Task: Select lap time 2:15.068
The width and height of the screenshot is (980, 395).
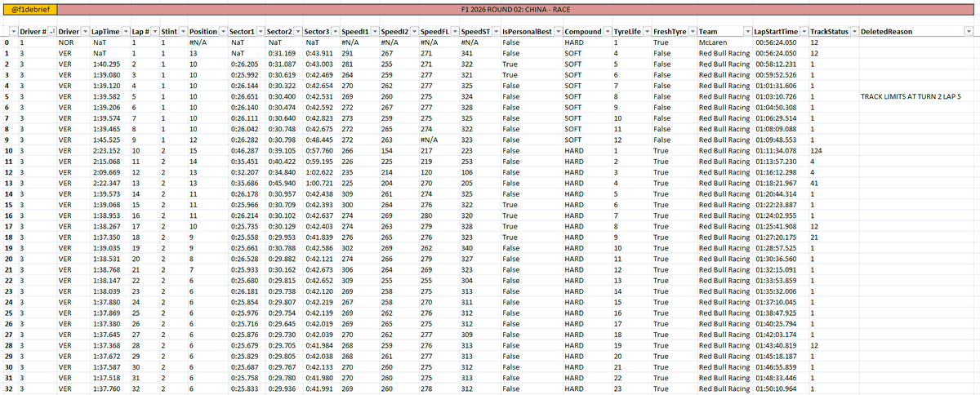Action: click(106, 162)
